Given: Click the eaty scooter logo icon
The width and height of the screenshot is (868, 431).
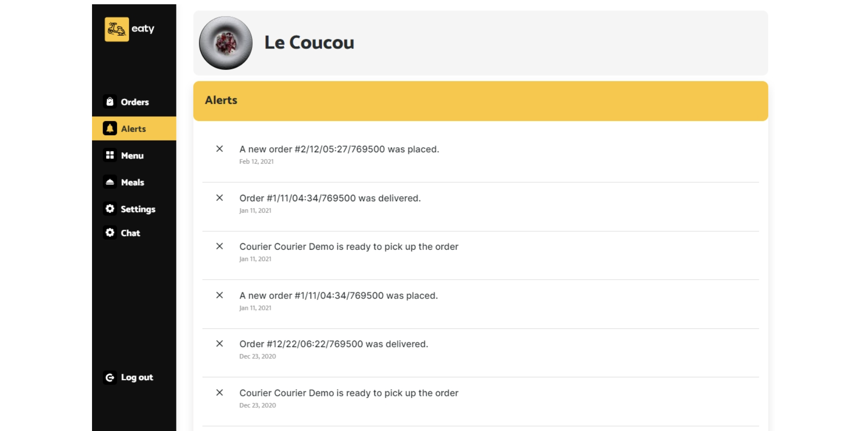Looking at the screenshot, I should [x=117, y=29].
